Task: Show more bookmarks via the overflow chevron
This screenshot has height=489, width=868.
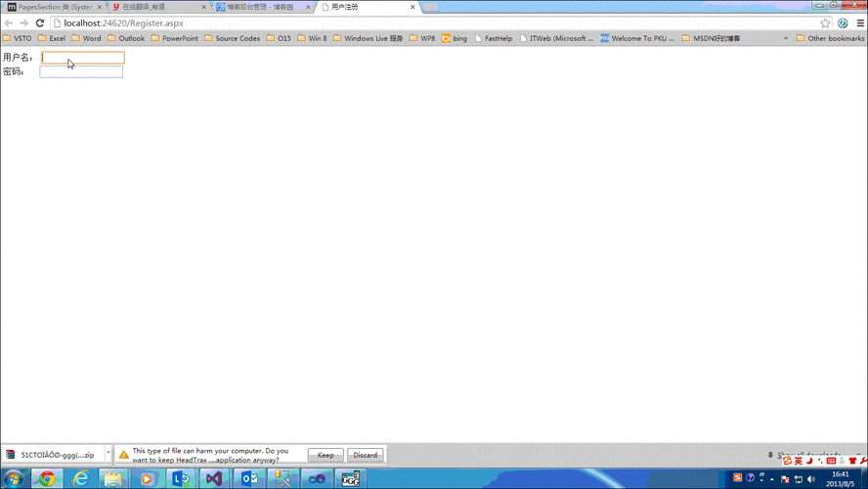Action: pos(786,38)
